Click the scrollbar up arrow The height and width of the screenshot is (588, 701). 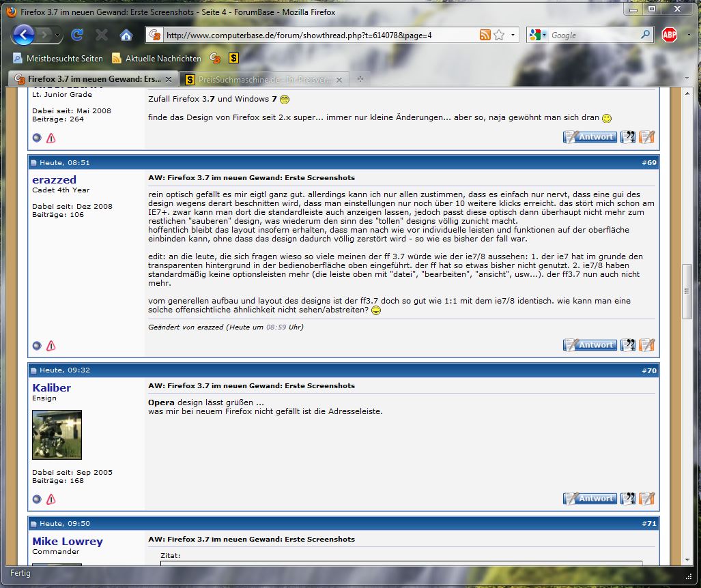pyautogui.click(x=687, y=93)
